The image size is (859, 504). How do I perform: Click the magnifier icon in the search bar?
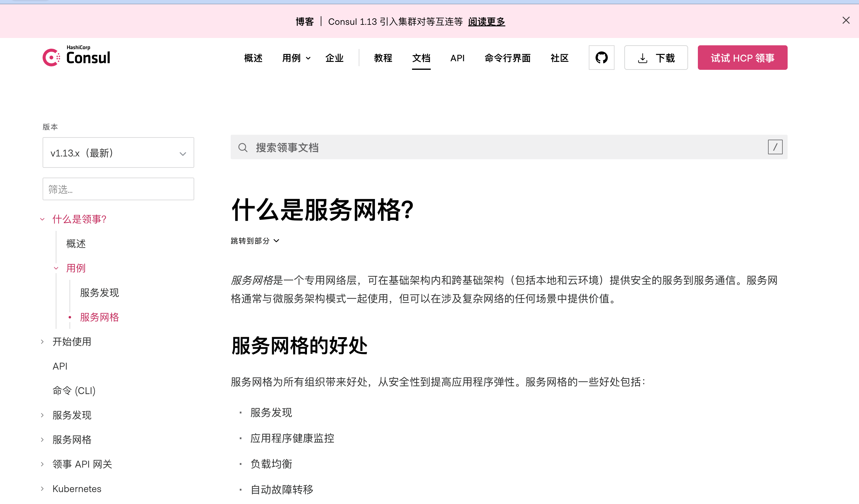pyautogui.click(x=243, y=148)
